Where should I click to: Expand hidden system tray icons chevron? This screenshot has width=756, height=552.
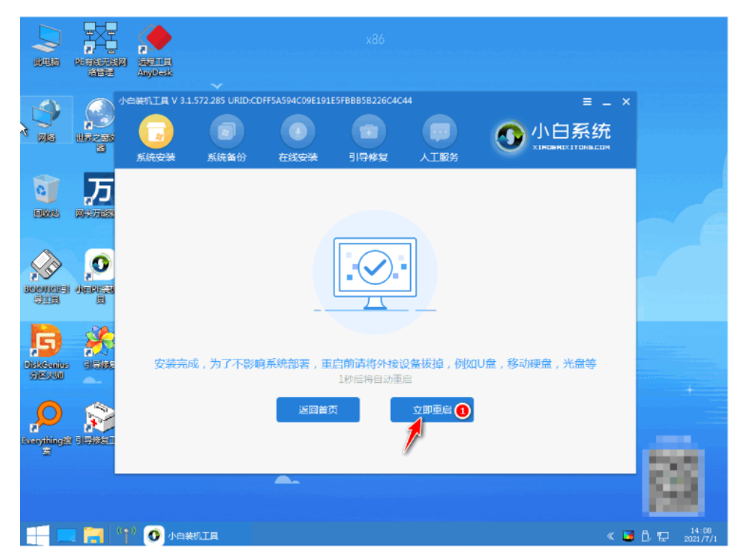(611, 536)
